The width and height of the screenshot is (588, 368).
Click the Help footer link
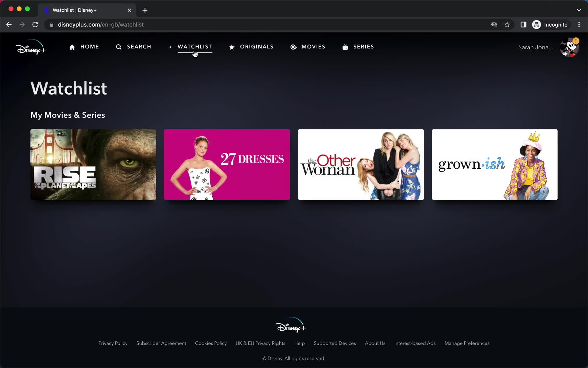(x=299, y=343)
